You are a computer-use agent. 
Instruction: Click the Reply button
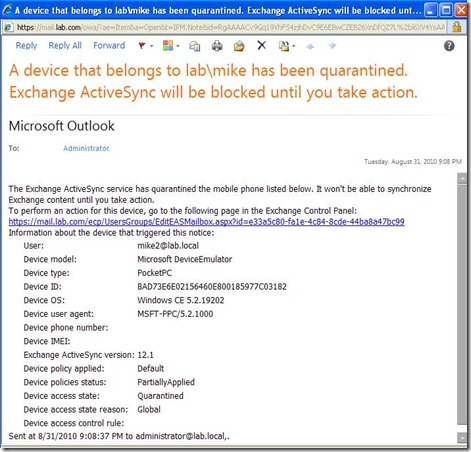pos(26,46)
